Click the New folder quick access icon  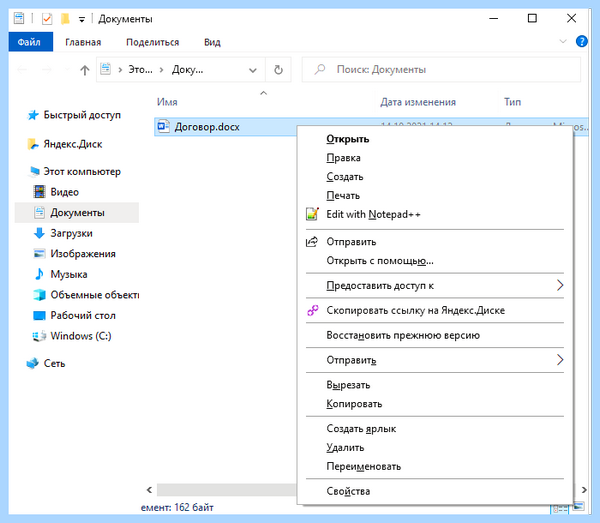tap(65, 18)
